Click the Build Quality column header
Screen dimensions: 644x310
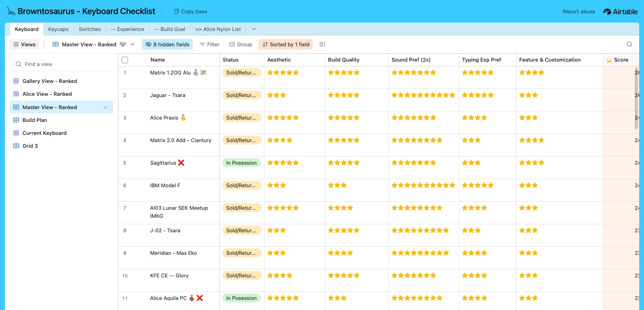point(356,60)
